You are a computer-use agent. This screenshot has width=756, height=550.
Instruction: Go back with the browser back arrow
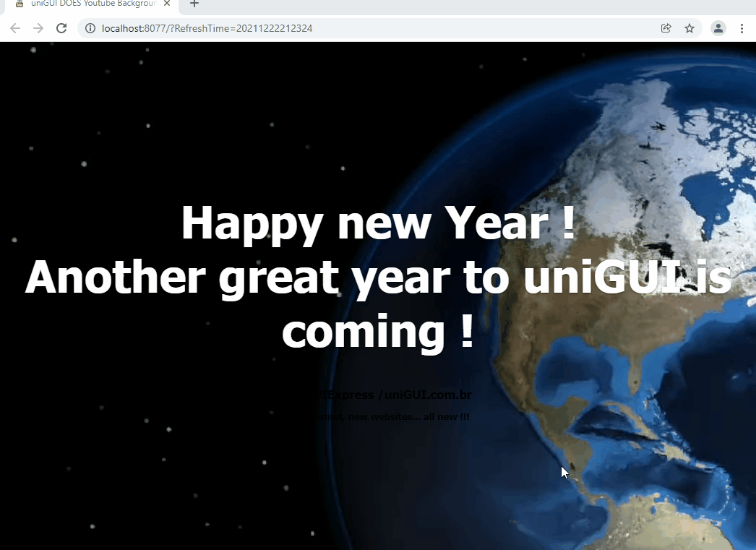click(x=15, y=28)
